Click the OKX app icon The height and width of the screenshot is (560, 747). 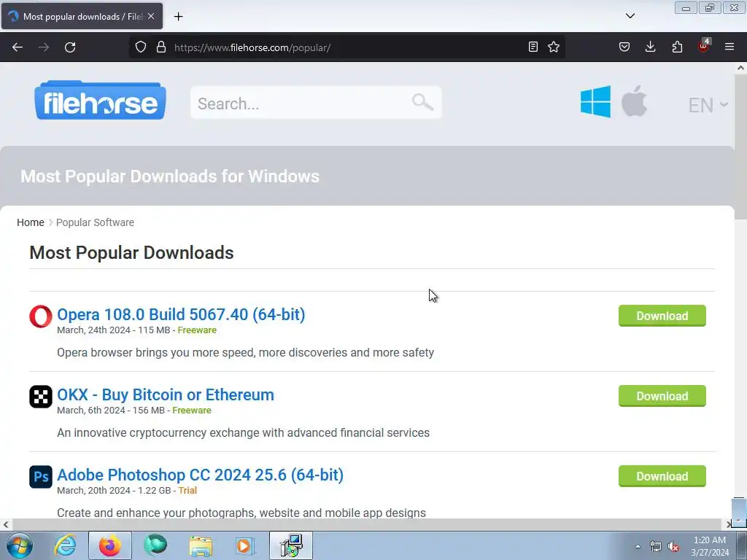click(41, 397)
